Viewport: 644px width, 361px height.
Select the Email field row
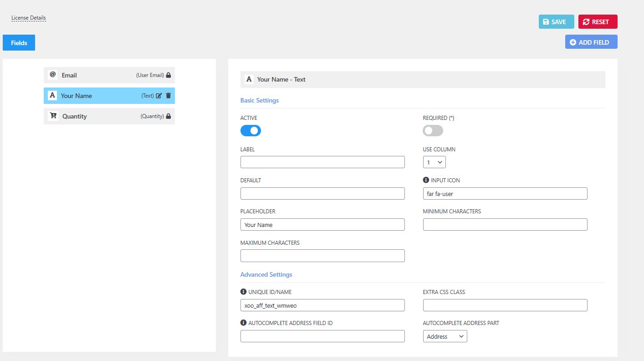pyautogui.click(x=109, y=75)
